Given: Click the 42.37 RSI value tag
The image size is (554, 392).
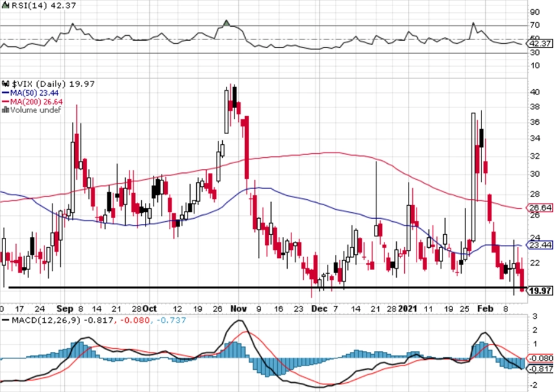Looking at the screenshot, I should 540,44.
